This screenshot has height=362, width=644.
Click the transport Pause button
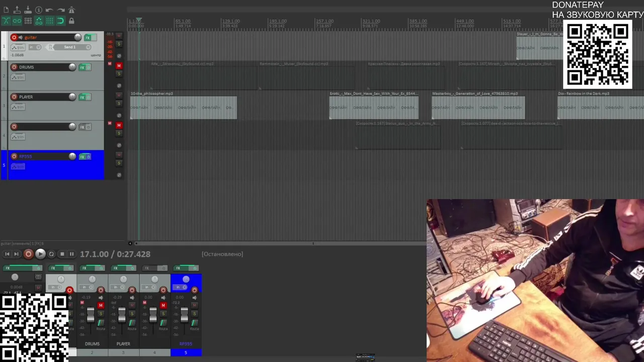pos(71,254)
